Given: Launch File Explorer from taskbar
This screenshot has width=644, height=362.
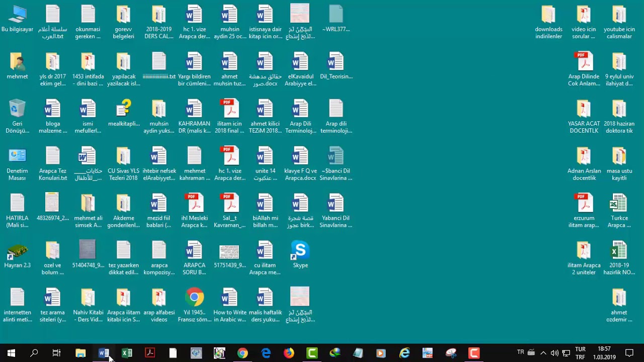Looking at the screenshot, I should 80,353.
